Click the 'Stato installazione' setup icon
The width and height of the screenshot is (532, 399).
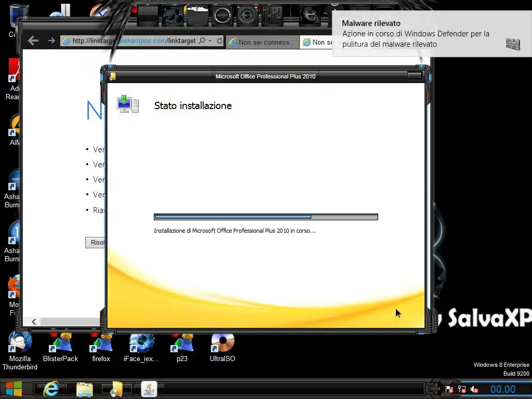coord(128,104)
